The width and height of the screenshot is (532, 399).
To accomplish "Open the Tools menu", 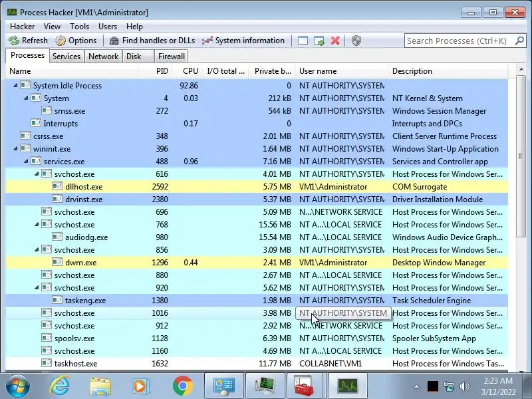I will coord(79,27).
